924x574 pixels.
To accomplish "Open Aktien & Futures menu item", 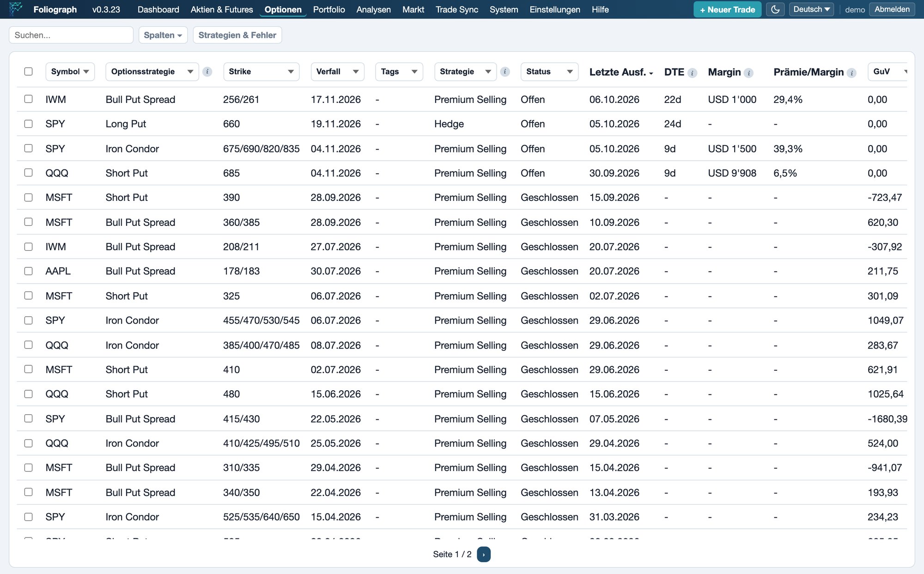I will pyautogui.click(x=222, y=9).
